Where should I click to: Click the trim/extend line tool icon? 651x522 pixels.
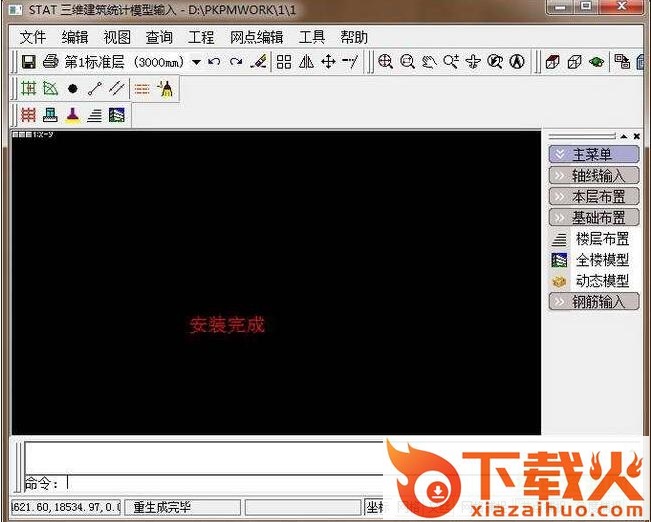tap(350, 62)
